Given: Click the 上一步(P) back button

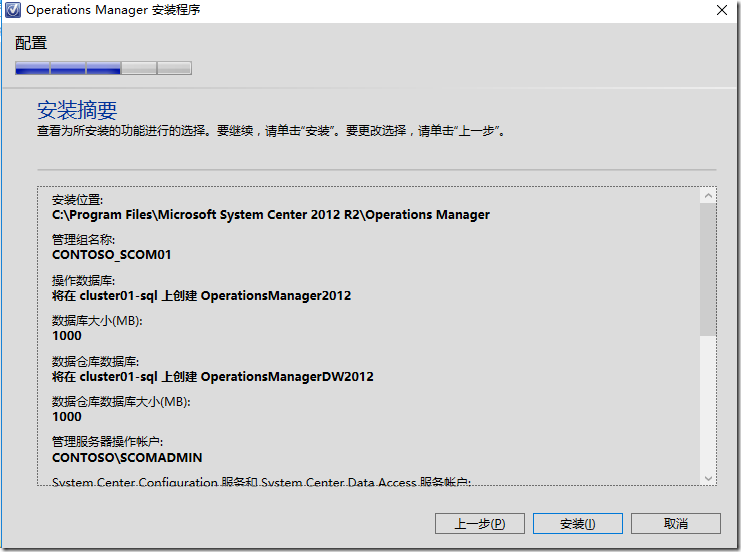Looking at the screenshot, I should pos(480,524).
